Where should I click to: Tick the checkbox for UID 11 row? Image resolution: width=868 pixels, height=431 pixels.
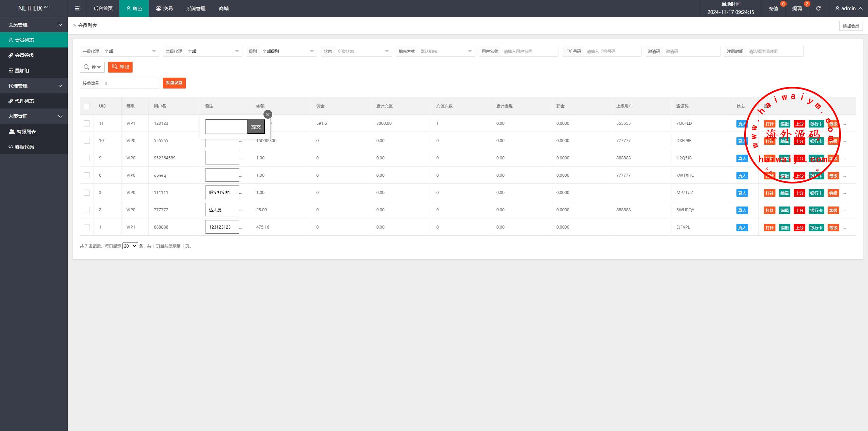(x=87, y=123)
